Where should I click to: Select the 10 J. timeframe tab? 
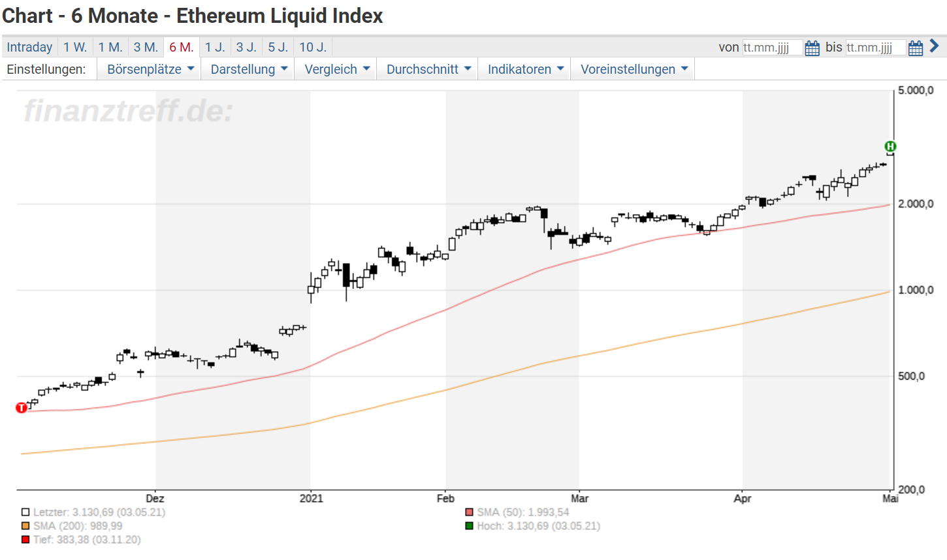click(313, 47)
